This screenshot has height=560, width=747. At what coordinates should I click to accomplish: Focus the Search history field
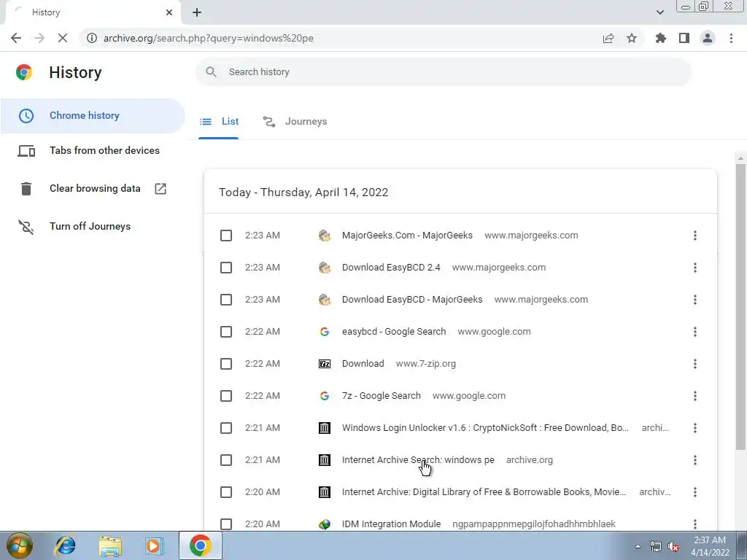(443, 72)
